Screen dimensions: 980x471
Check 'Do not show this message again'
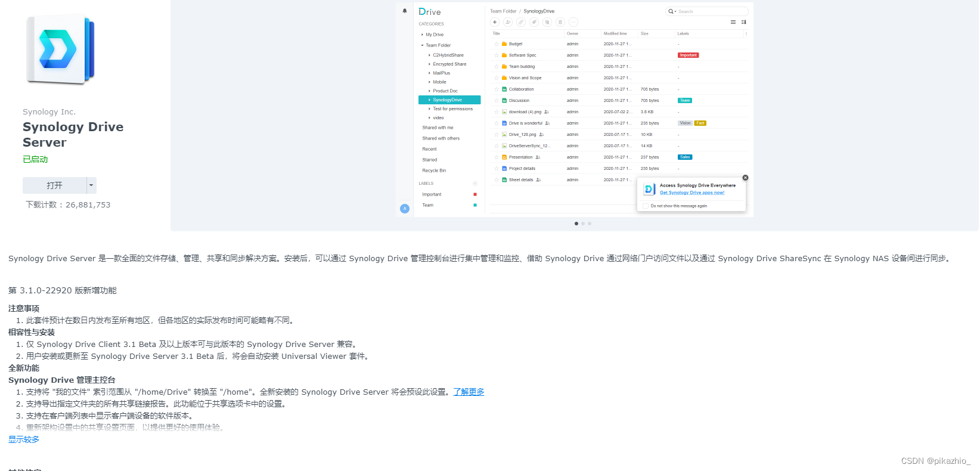click(646, 206)
